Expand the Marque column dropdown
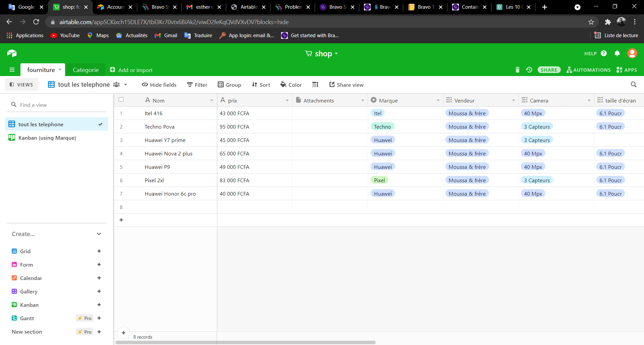Viewport: 644px width, 345px height. 438,100
